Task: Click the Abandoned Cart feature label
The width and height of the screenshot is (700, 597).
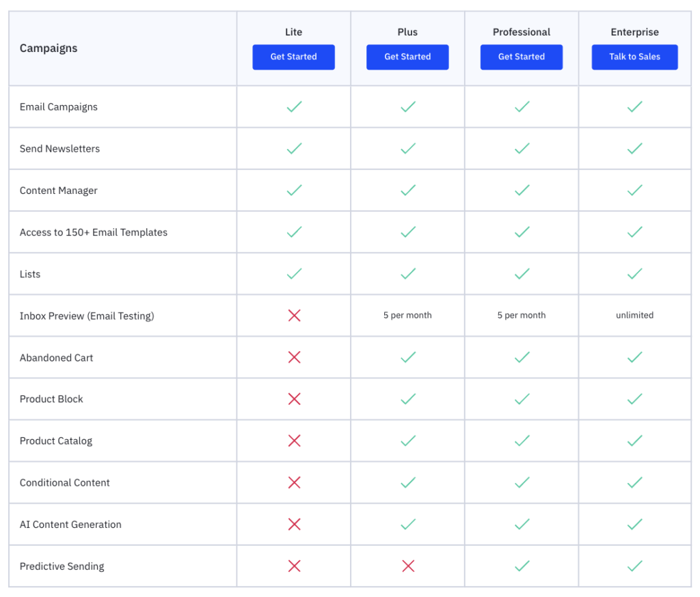Action: pyautogui.click(x=56, y=358)
